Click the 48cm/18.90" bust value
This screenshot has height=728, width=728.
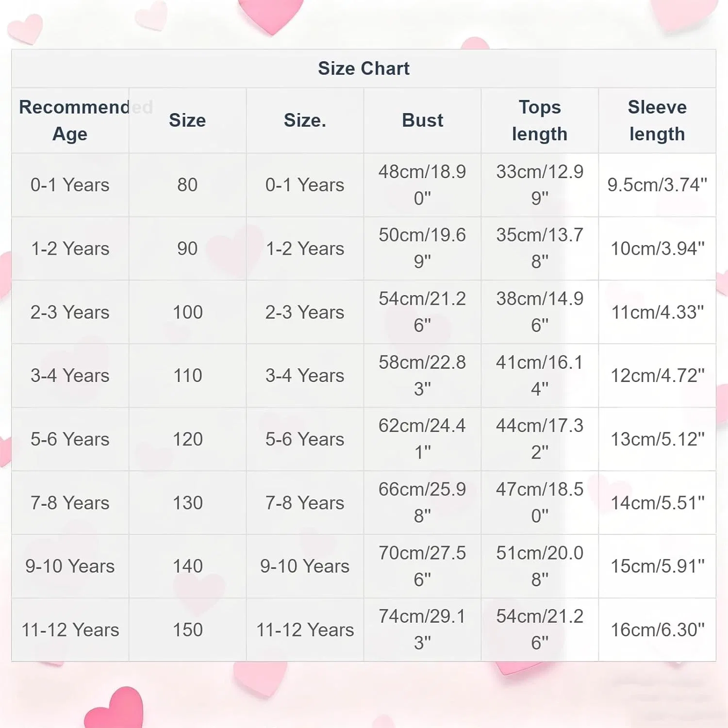422,185
